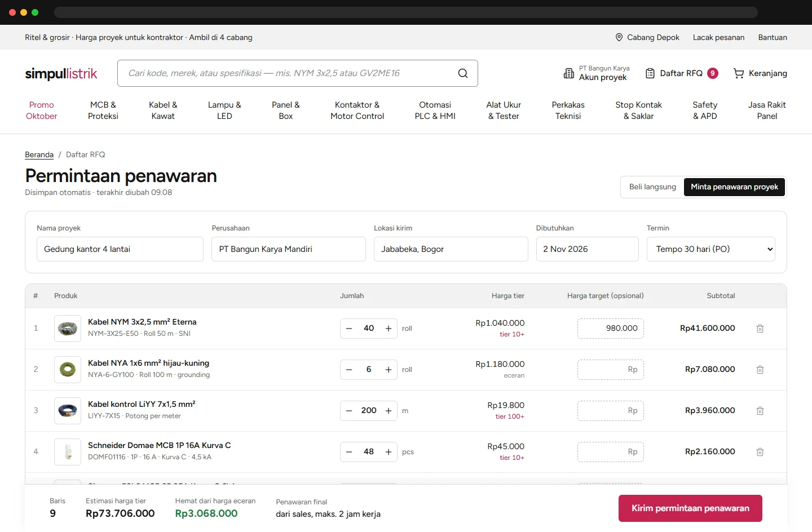Image resolution: width=812 pixels, height=532 pixels.
Task: Open the Termin dropdown
Action: pyautogui.click(x=711, y=249)
